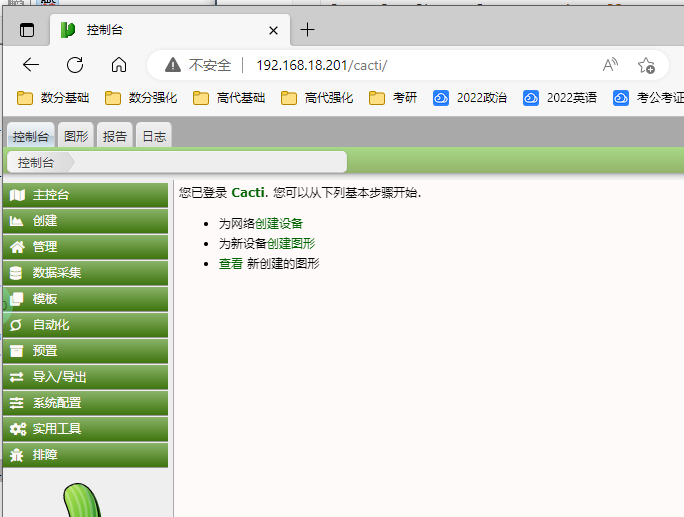The height and width of the screenshot is (517, 684).
Task: Click the home icon beside 管理
Action: point(16,246)
